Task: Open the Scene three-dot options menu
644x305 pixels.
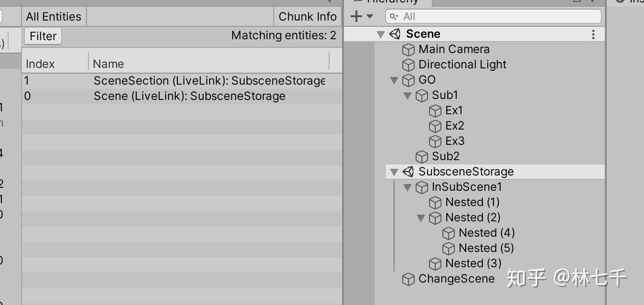Action: (x=593, y=34)
